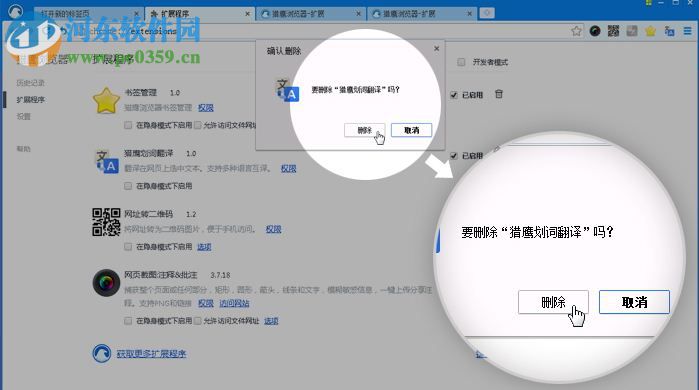Check 在隐身模式下启用 for 网址转二维码
The width and height of the screenshot is (699, 390).
coord(128,246)
